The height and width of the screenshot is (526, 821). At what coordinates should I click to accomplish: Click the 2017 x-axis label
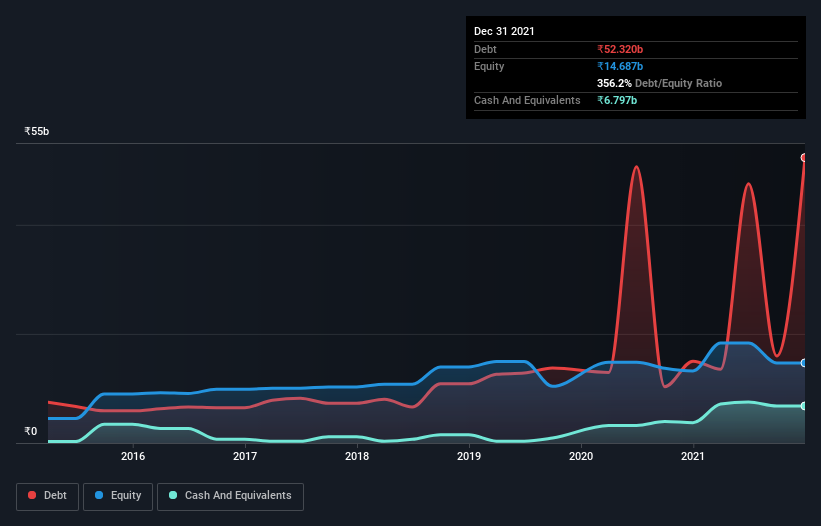coord(245,456)
